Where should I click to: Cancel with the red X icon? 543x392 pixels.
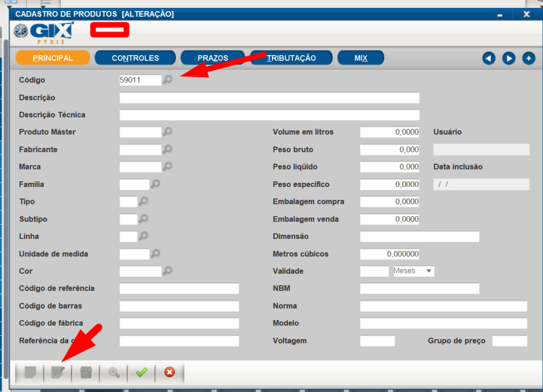click(x=170, y=372)
